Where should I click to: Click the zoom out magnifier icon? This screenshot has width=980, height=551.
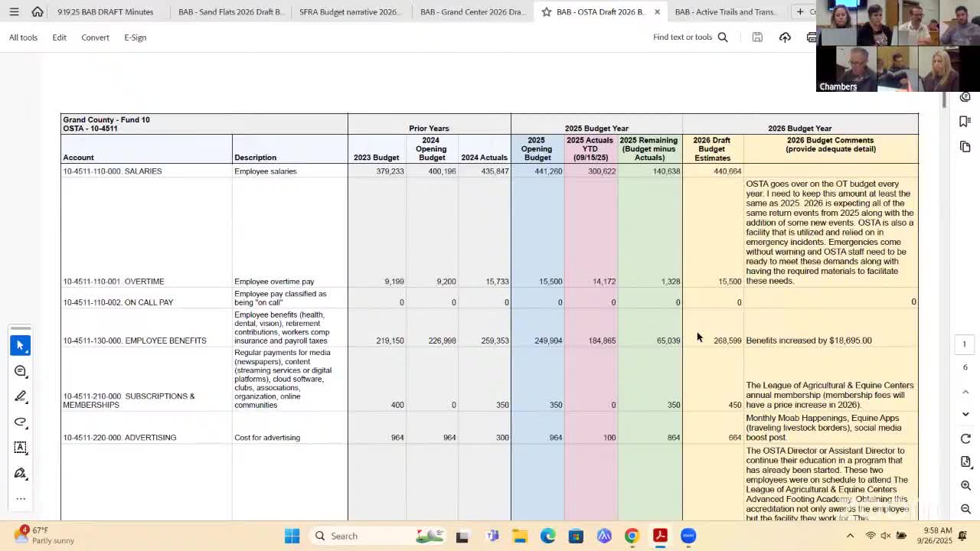click(x=965, y=509)
